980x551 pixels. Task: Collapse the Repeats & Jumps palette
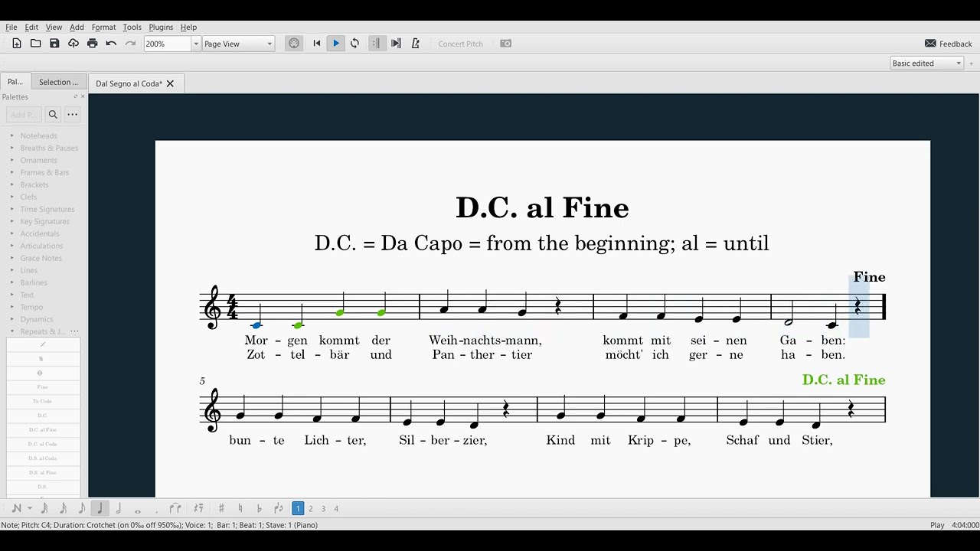(x=12, y=331)
